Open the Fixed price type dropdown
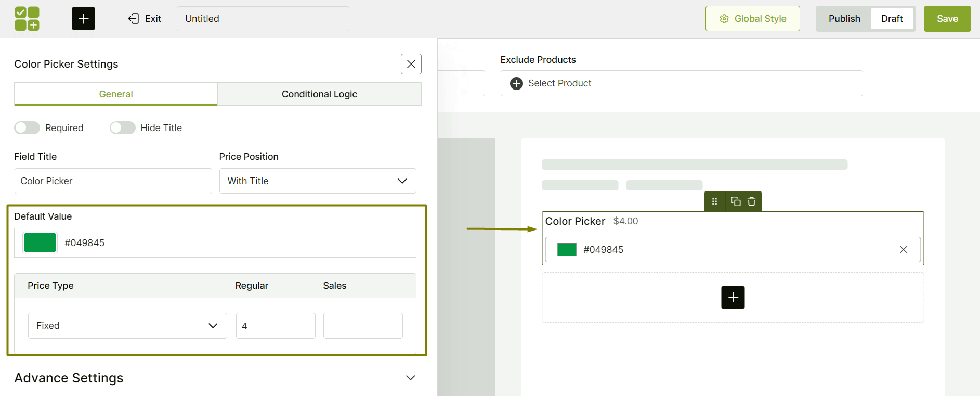 coord(127,326)
